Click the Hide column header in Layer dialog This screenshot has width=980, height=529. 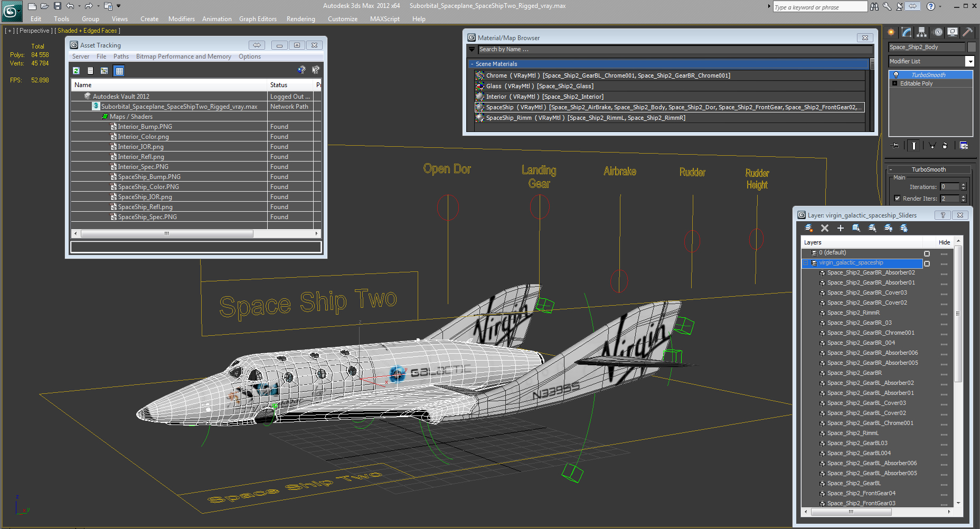coord(944,242)
